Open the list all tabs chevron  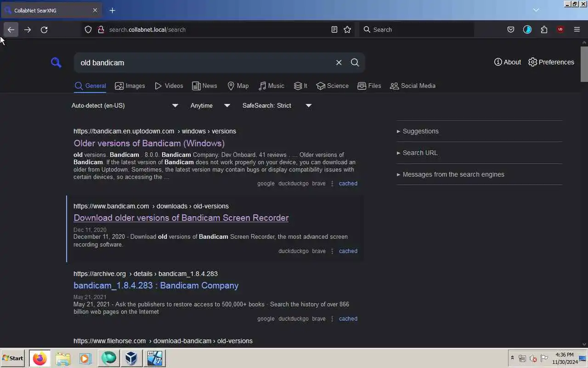536,10
